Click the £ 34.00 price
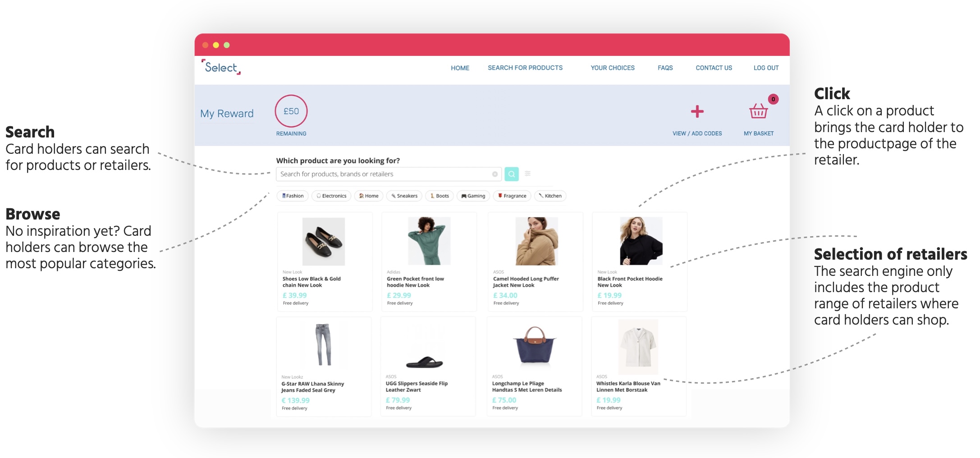Screen dimensions: 980x458 [505, 296]
